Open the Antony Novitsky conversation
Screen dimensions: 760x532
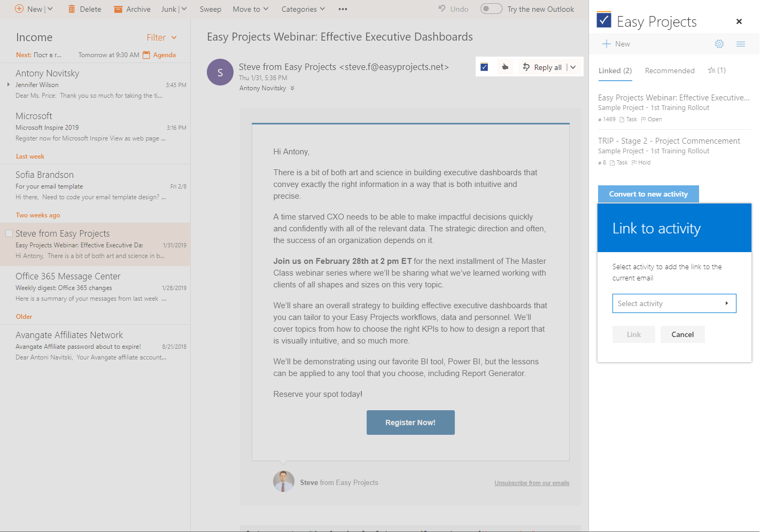click(x=95, y=84)
